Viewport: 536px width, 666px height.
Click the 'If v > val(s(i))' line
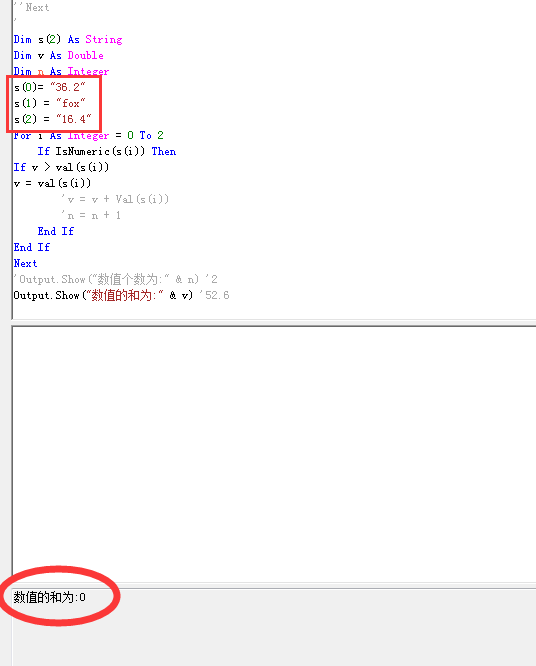point(61,167)
